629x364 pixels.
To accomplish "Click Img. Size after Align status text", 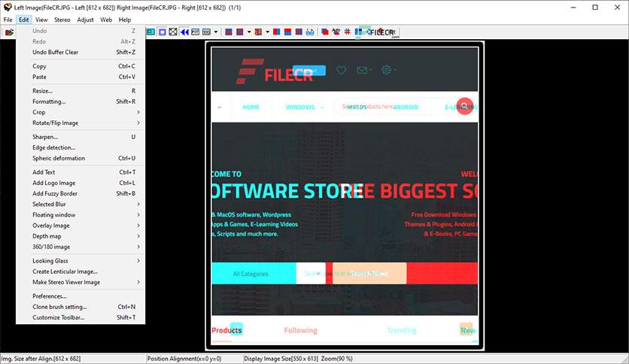I will coord(41,359).
